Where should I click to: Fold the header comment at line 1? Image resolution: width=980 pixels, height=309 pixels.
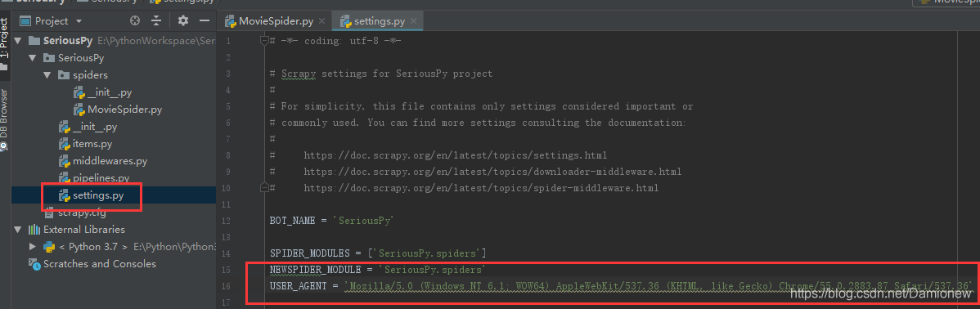264,41
